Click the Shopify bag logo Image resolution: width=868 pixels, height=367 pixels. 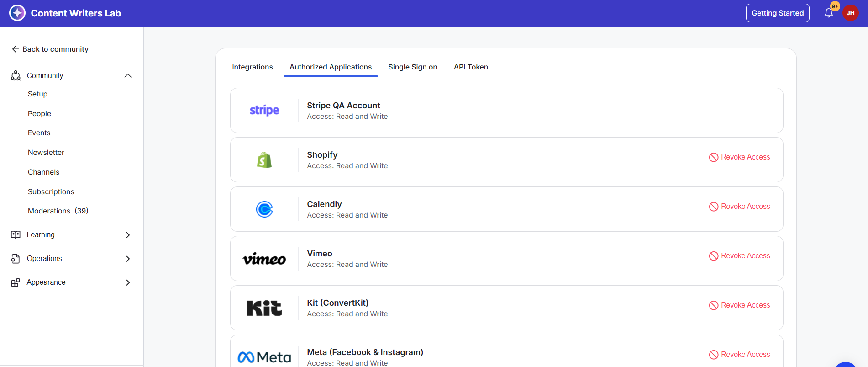tap(264, 160)
